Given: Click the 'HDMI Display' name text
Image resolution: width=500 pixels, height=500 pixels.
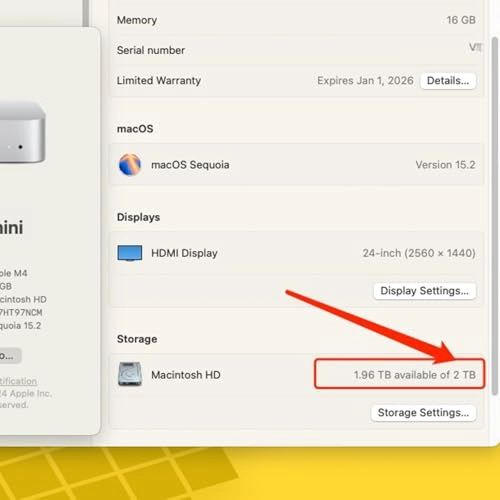Looking at the screenshot, I should 184,253.
